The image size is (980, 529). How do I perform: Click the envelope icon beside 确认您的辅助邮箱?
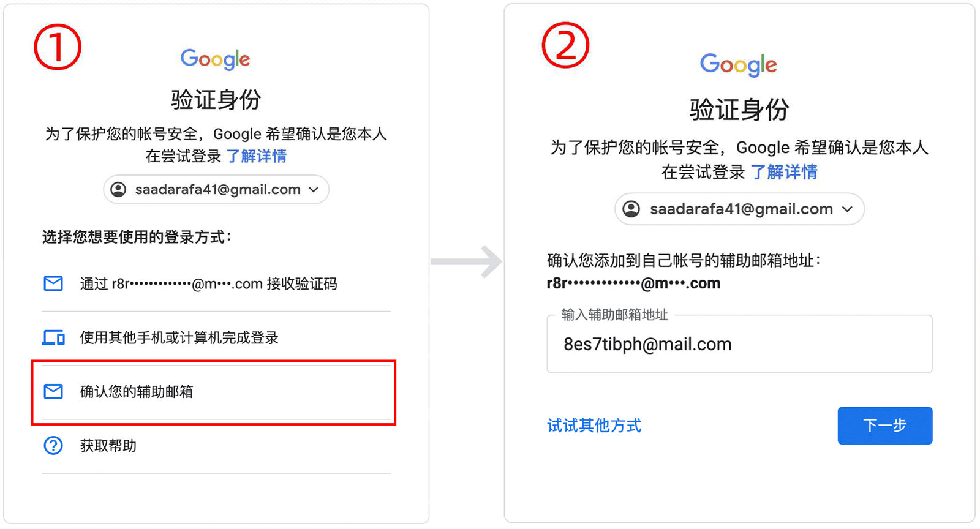[53, 391]
